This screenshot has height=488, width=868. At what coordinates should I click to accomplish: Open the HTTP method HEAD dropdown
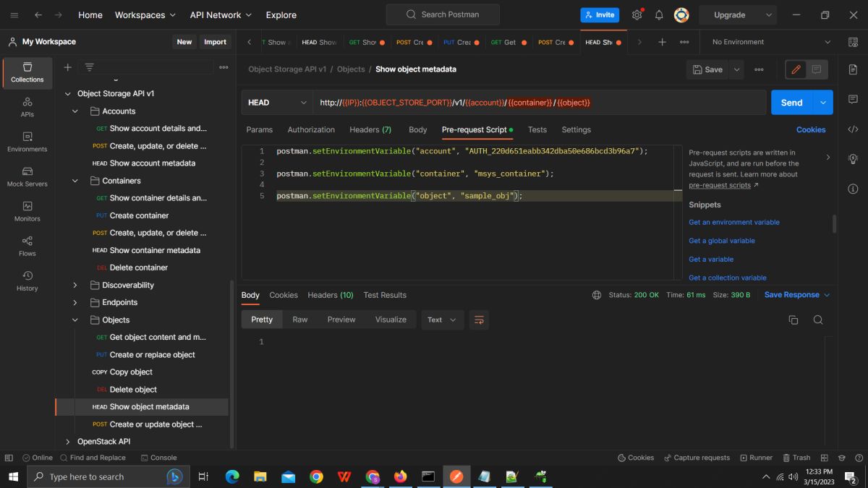click(278, 103)
